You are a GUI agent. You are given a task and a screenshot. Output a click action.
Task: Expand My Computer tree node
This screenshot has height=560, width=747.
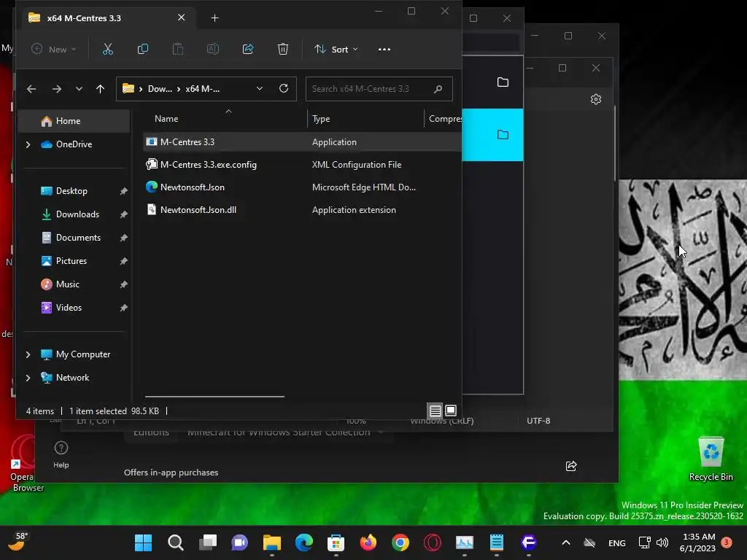point(28,354)
